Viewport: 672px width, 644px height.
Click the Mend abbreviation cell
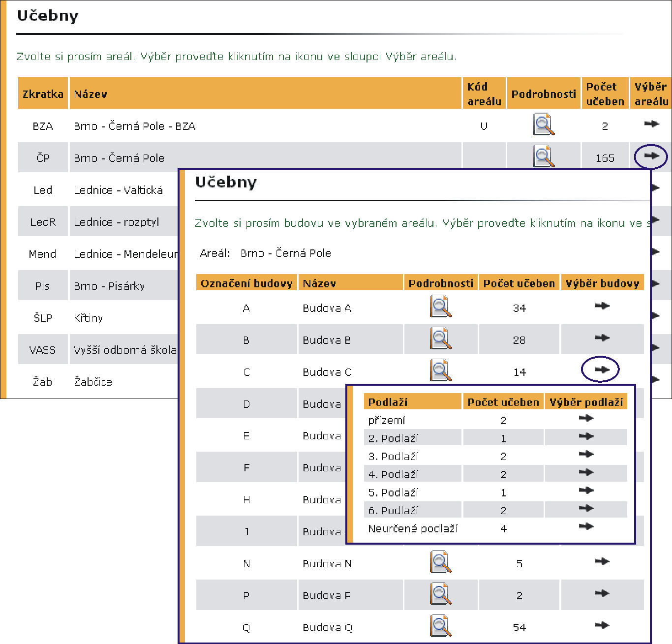43,254
